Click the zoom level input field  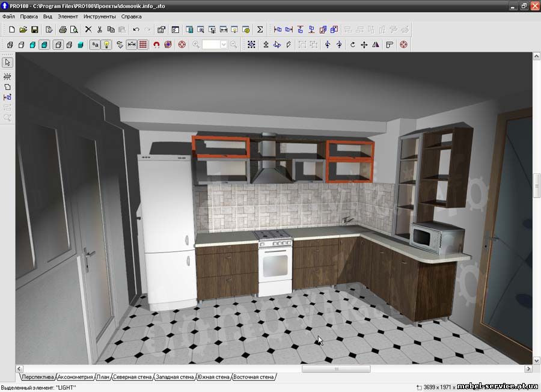211,44
